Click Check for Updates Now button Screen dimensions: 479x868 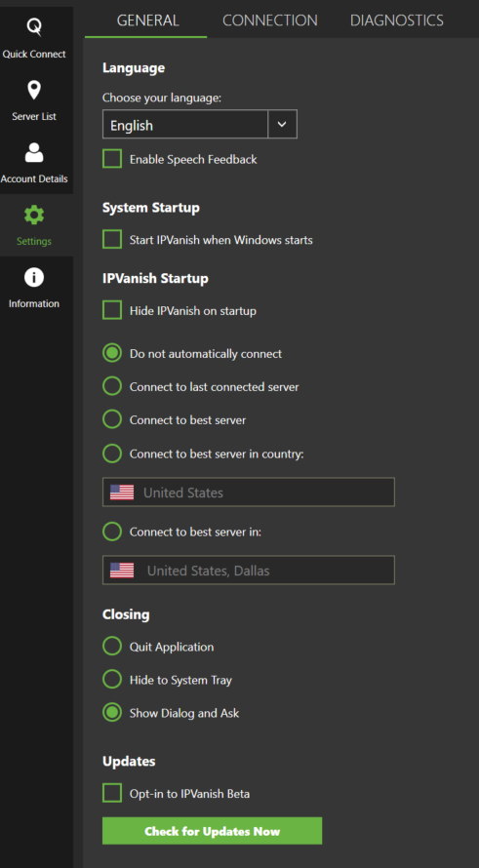point(212,831)
